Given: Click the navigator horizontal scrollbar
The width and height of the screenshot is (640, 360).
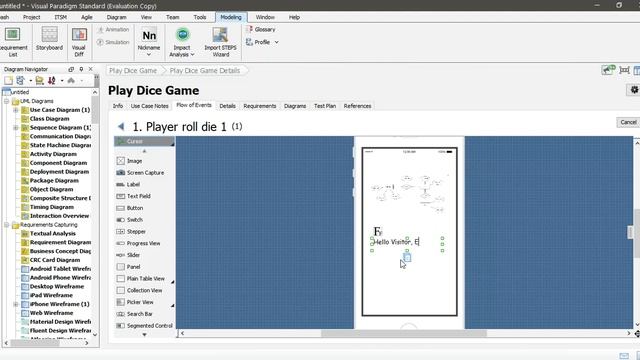Looking at the screenshot, I should (35, 343).
